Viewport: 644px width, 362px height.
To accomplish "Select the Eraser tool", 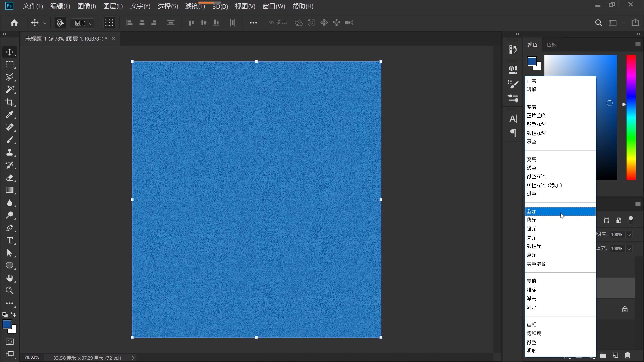I will click(x=10, y=178).
